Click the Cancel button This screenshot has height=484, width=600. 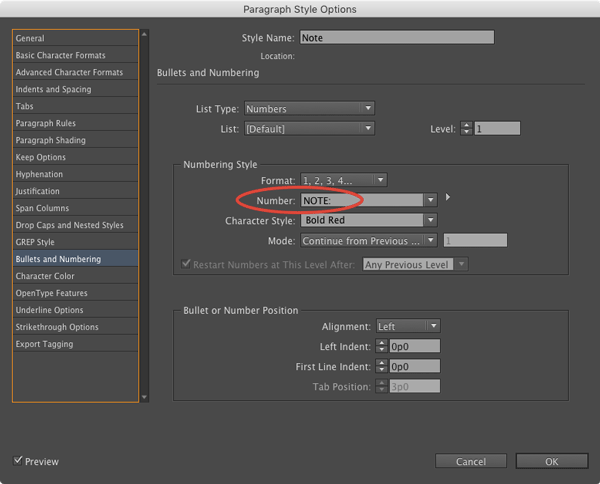coord(471,461)
